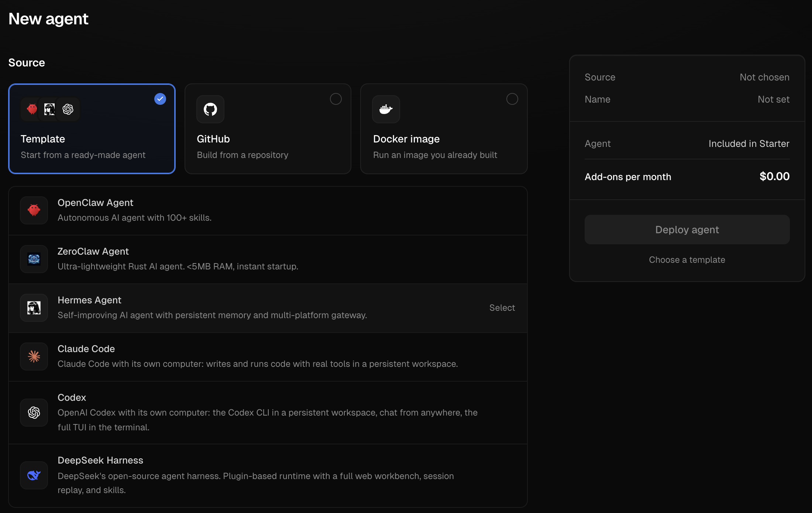Choose the Codex template
Screen dimensions: 812x513
(268, 413)
